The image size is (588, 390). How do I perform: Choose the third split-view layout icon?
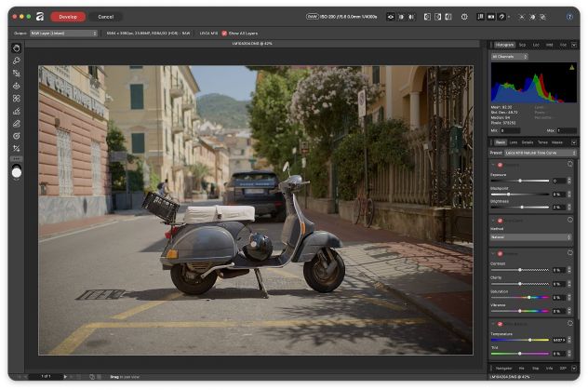pyautogui.click(x=448, y=17)
